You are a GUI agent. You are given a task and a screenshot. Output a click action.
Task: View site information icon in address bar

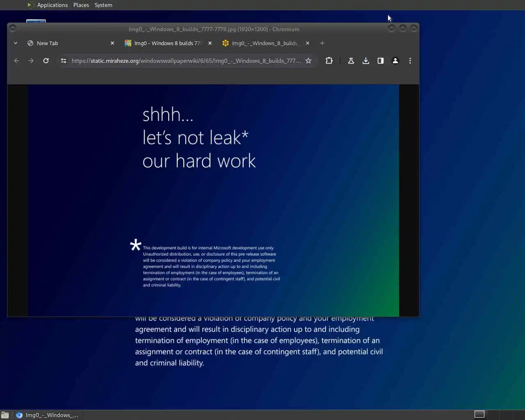pos(64,61)
